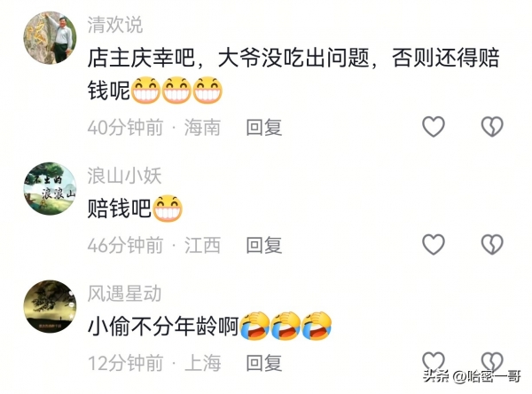Viewport: 532px width, 394px height.
Task: Tap the username 浪山小妖
Action: click(x=124, y=176)
